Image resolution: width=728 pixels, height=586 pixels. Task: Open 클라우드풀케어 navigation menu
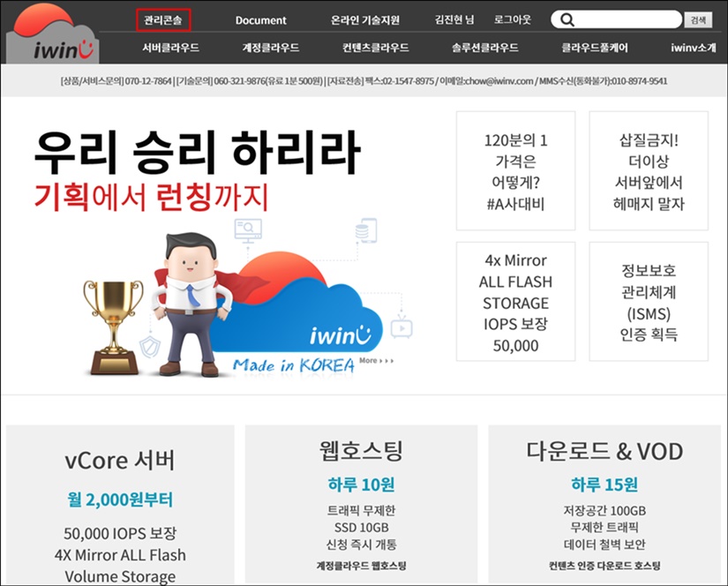tap(595, 48)
